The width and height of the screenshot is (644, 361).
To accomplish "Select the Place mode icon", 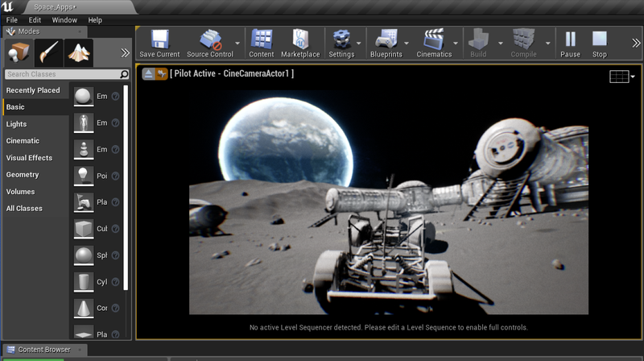I will (18, 52).
